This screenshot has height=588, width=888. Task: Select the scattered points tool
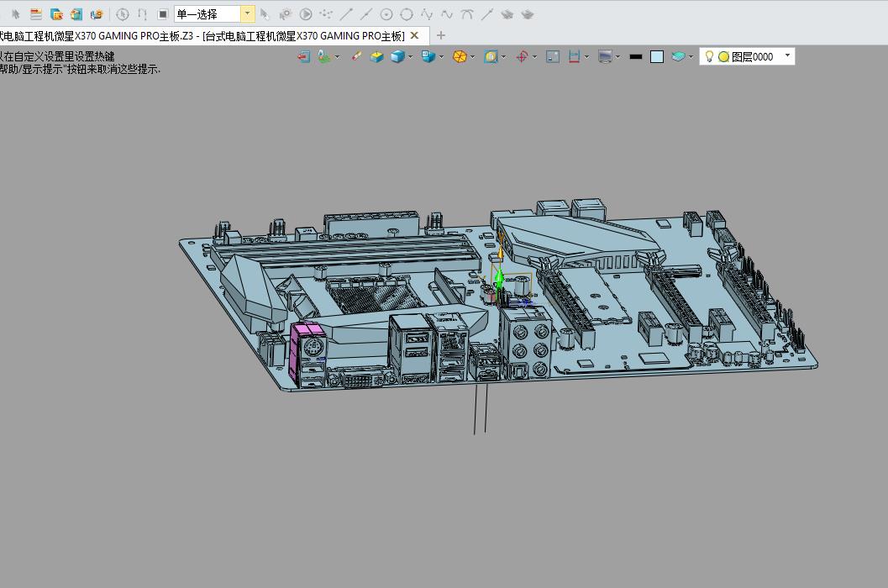tap(326, 14)
